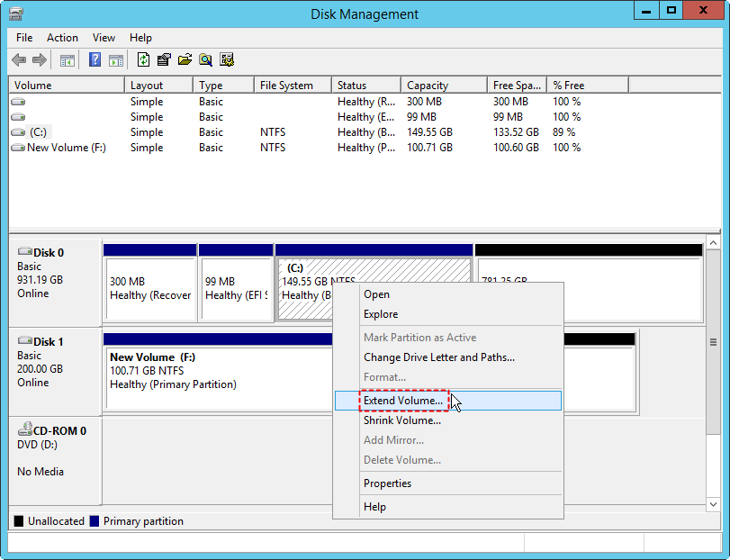Click the Refresh toolbar icon
730x560 pixels.
143,60
